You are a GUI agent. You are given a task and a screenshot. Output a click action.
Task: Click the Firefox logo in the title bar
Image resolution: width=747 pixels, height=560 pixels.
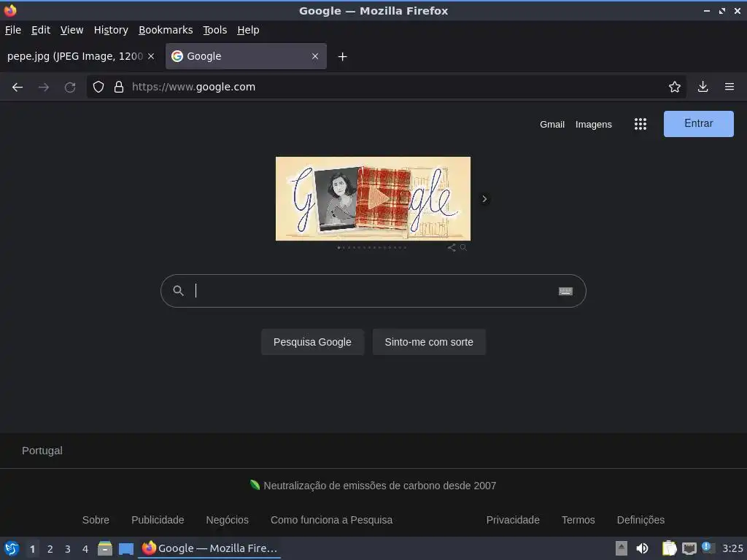pos(10,10)
